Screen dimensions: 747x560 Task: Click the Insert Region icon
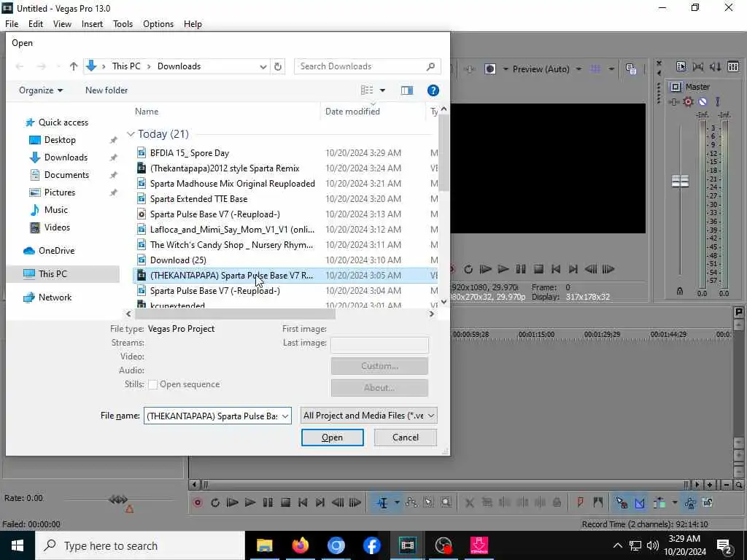click(598, 502)
